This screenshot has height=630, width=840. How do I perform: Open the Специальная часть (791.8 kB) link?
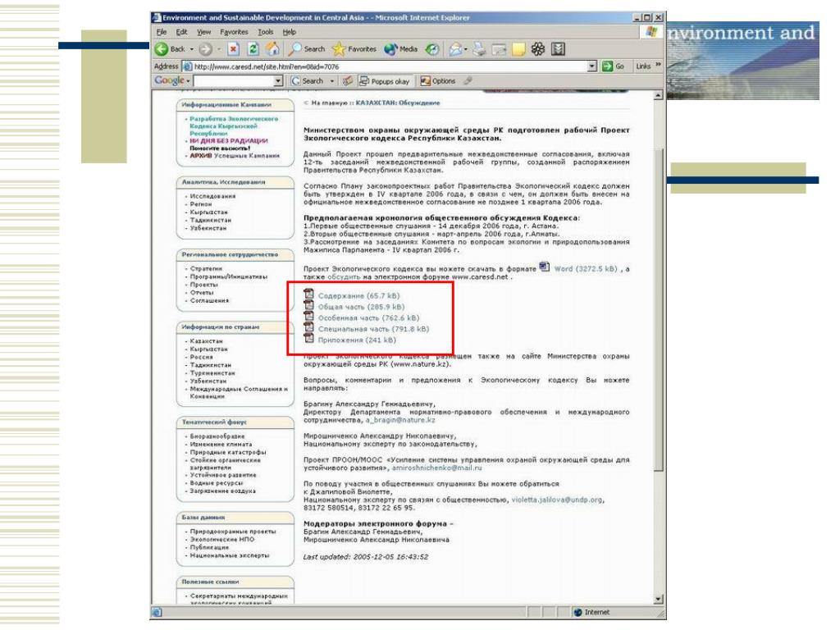373,329
